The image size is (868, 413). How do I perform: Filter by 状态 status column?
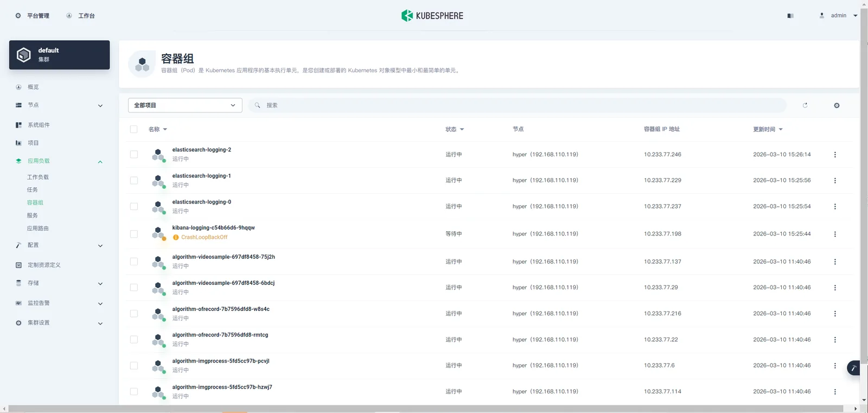coord(455,129)
